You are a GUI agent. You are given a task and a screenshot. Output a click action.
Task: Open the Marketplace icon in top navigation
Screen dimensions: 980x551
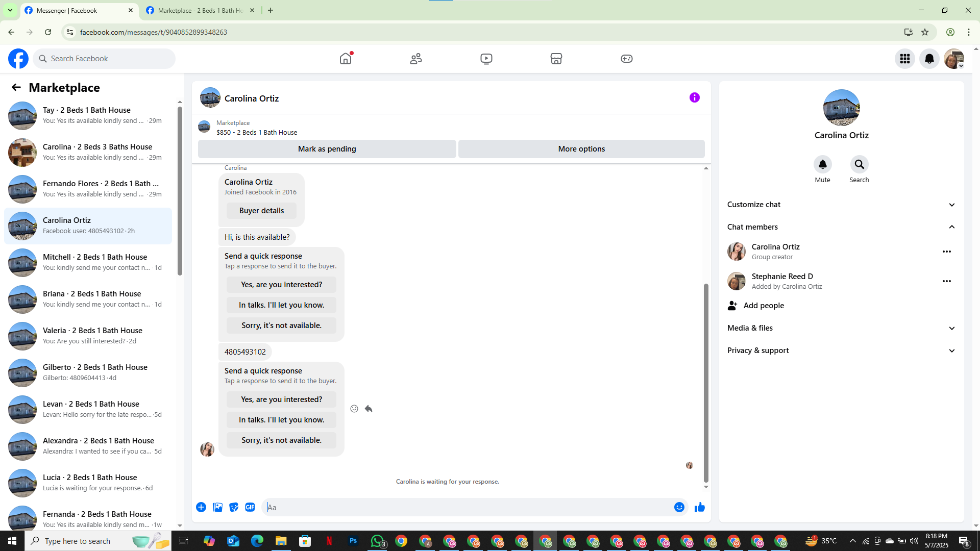556,59
